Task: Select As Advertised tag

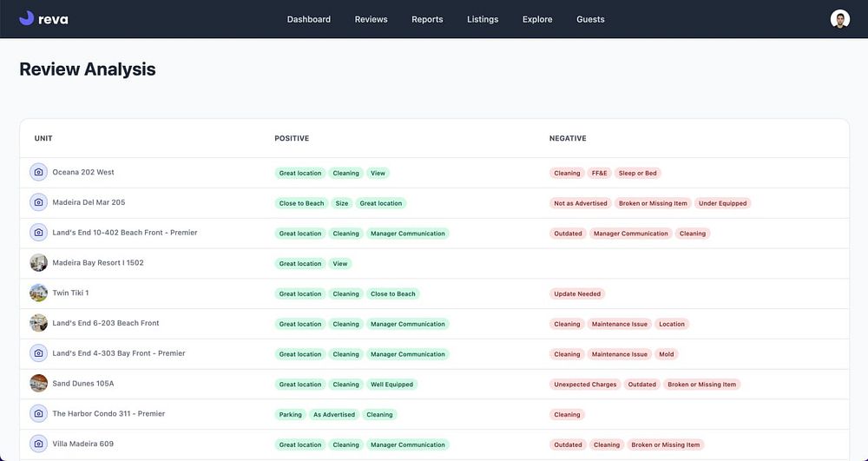Action: (334, 414)
